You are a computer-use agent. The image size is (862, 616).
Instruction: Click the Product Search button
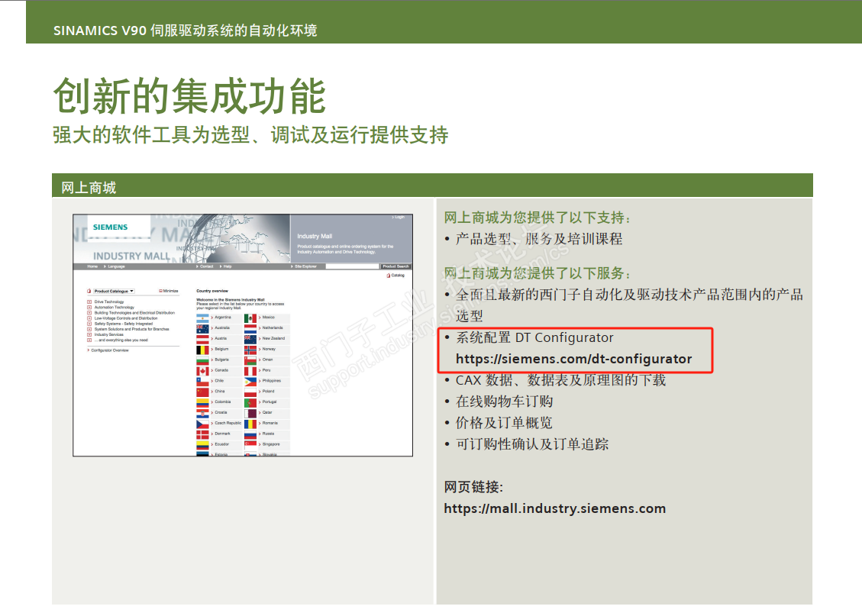(x=395, y=266)
